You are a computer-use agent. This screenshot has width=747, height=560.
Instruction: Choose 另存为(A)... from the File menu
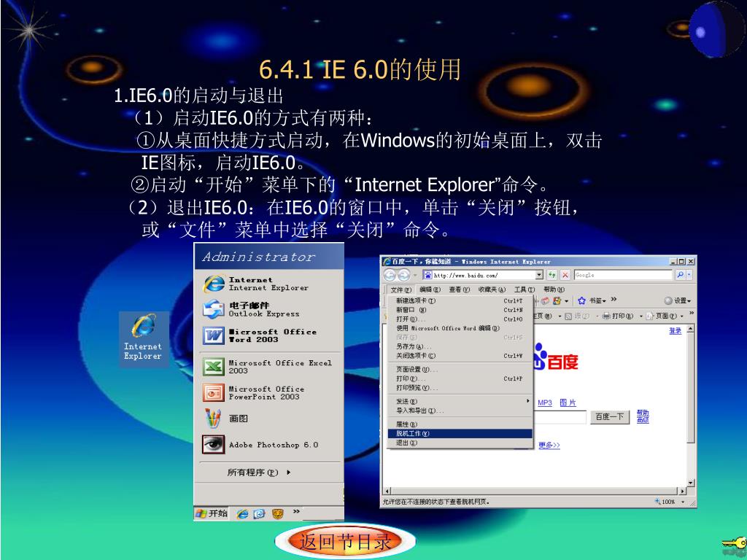click(x=460, y=346)
